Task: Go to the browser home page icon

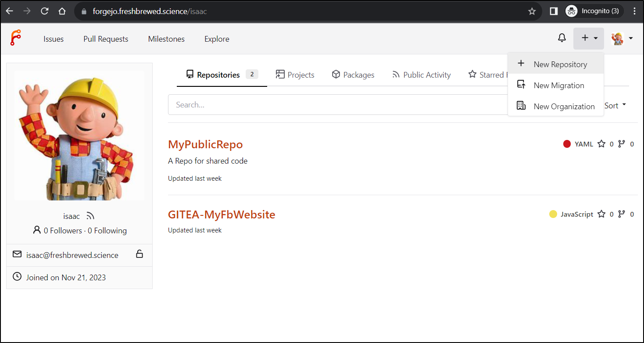Action: click(x=62, y=11)
